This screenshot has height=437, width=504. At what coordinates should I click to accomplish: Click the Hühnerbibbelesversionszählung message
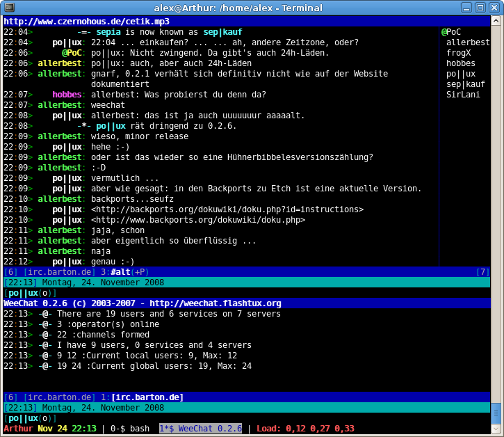(x=232, y=157)
